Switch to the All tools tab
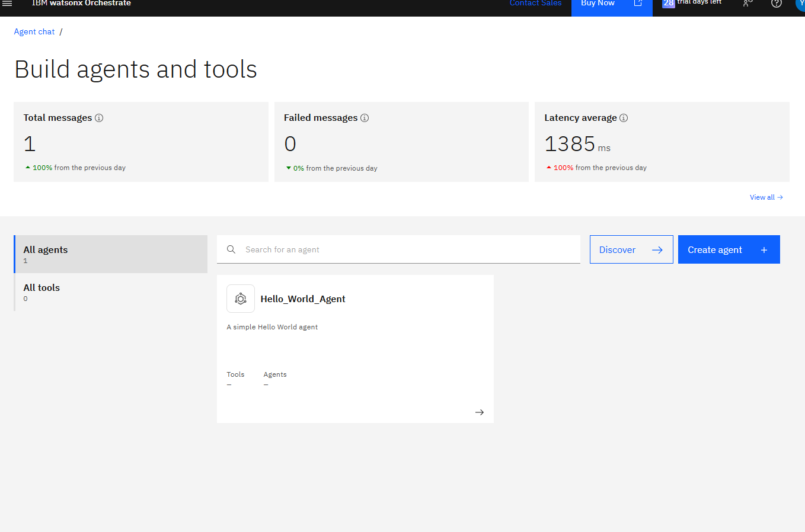This screenshot has height=532, width=805. point(111,292)
